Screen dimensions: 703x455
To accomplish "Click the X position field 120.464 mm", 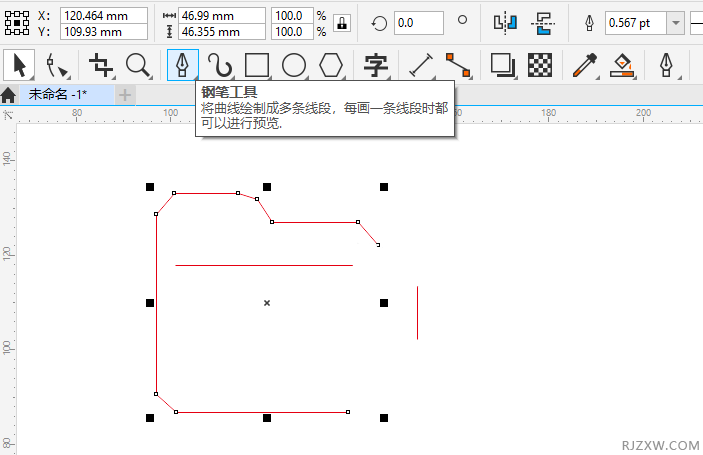I will (x=104, y=16).
